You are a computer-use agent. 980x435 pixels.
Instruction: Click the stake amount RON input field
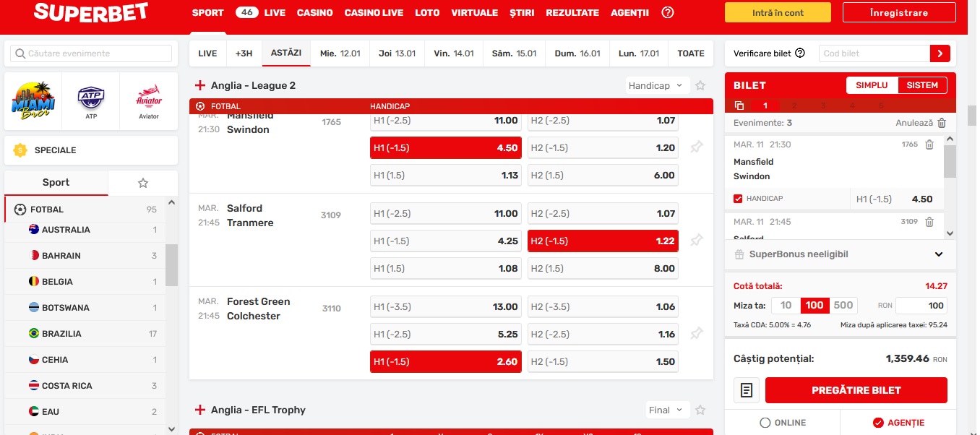[921, 305]
